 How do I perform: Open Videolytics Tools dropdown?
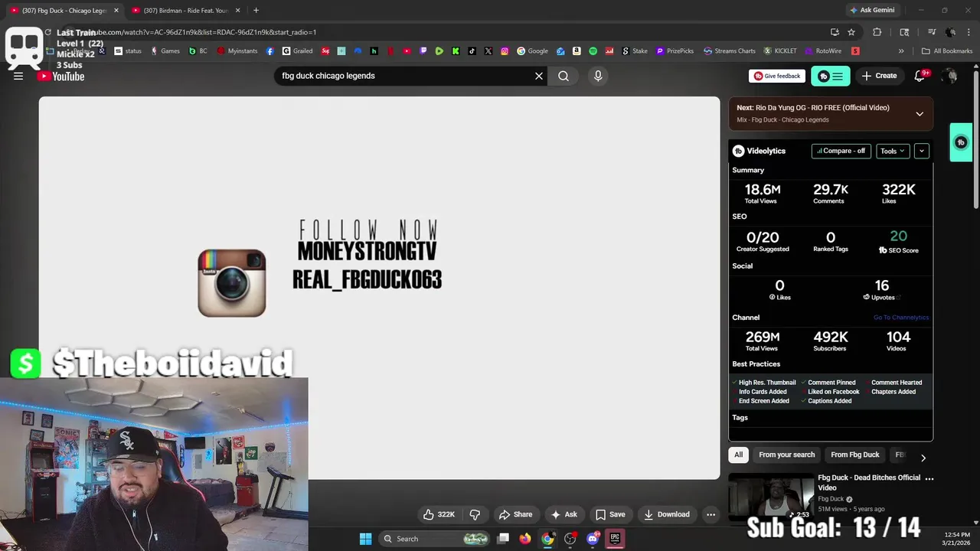pyautogui.click(x=893, y=151)
